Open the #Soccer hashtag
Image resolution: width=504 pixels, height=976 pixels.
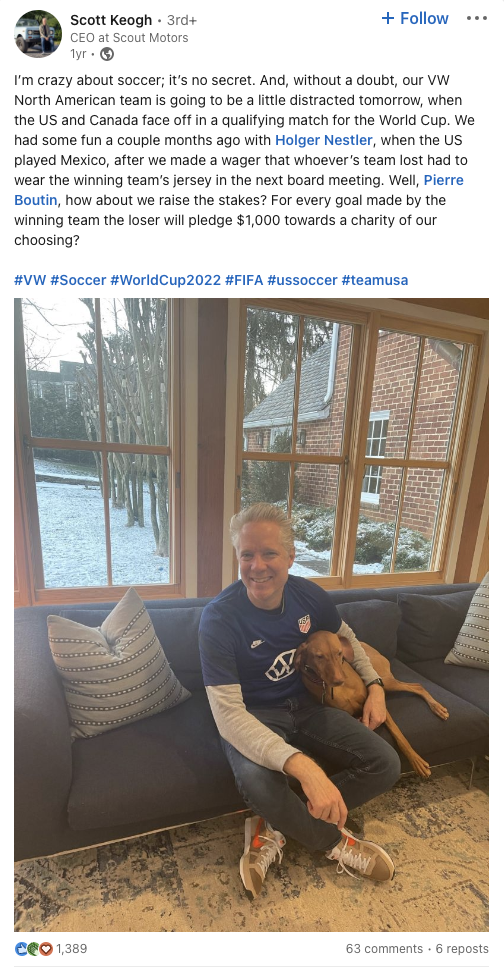tap(78, 280)
